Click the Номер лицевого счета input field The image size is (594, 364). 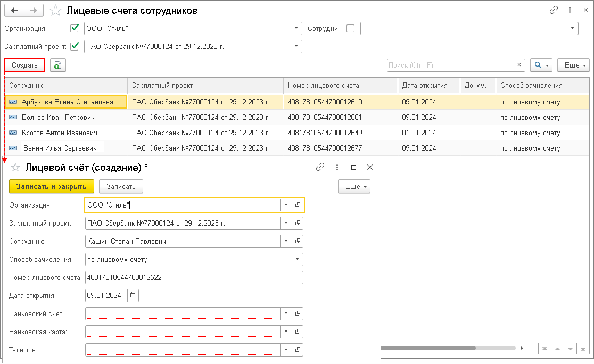(194, 278)
